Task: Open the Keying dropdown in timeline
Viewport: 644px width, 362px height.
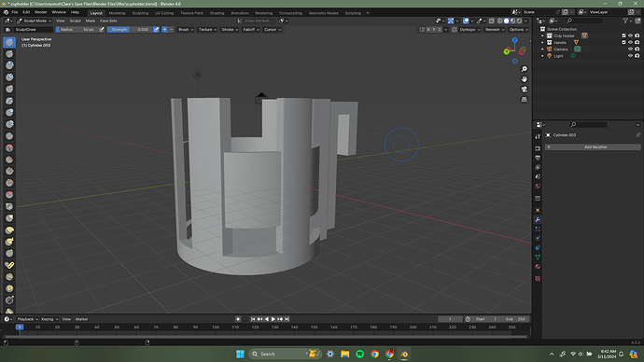Action: click(x=49, y=319)
